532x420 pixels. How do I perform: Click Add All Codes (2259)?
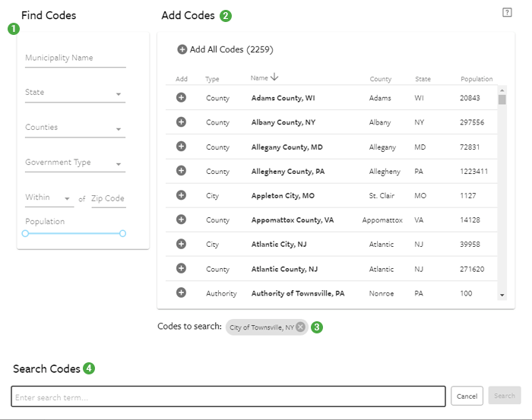pos(225,49)
